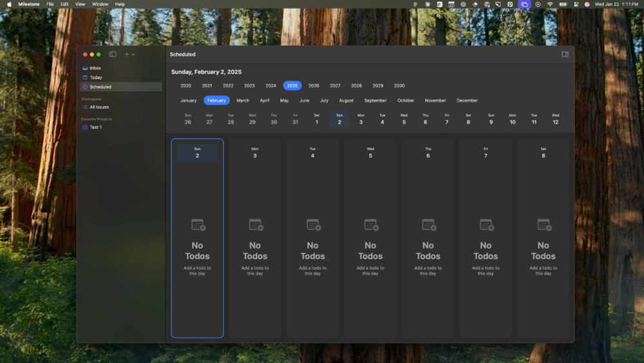Open the Test 1 favorite project
644x363 pixels.
click(121, 127)
